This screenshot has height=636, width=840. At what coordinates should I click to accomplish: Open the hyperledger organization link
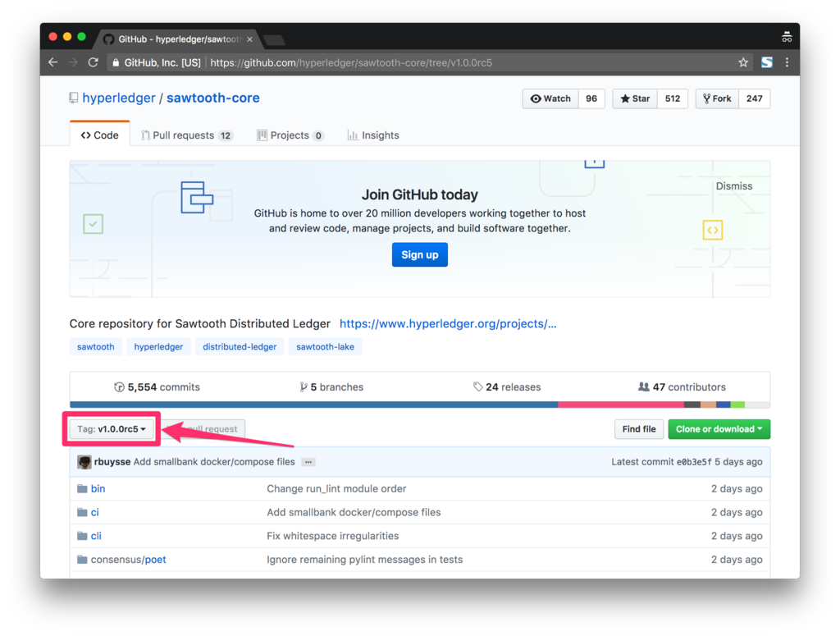point(119,98)
